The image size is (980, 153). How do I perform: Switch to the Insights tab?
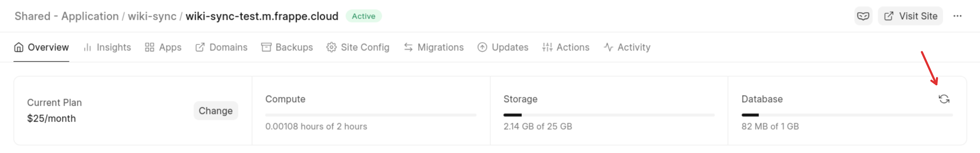107,47
